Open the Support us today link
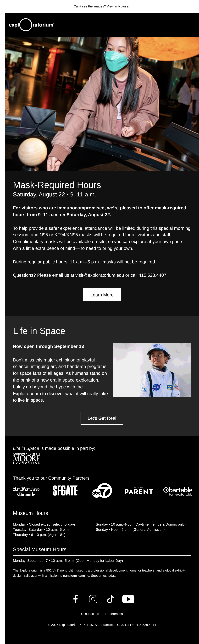 point(103,576)
